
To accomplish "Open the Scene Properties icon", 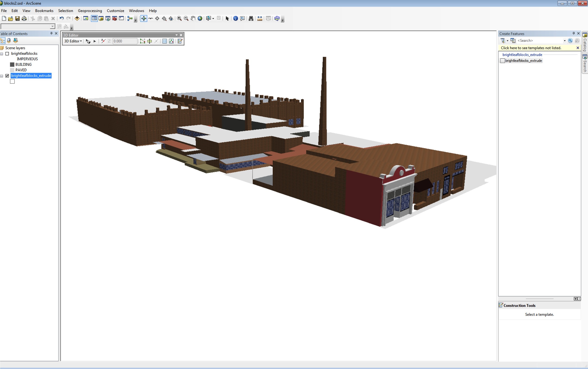I will point(86,19).
